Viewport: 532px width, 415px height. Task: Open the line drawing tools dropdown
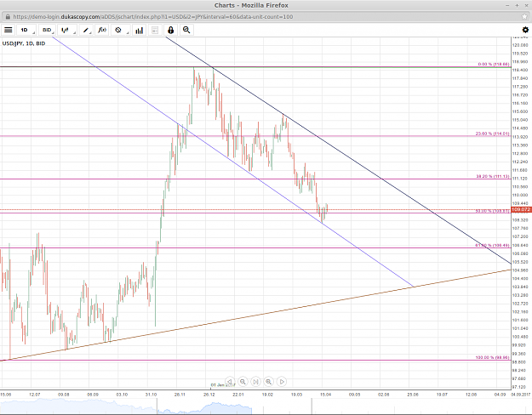coord(86,30)
